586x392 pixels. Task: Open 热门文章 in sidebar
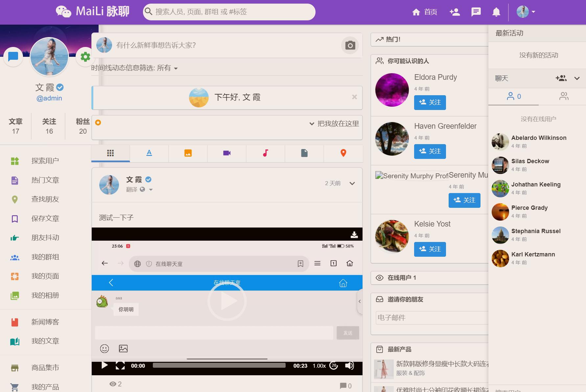pyautogui.click(x=45, y=180)
